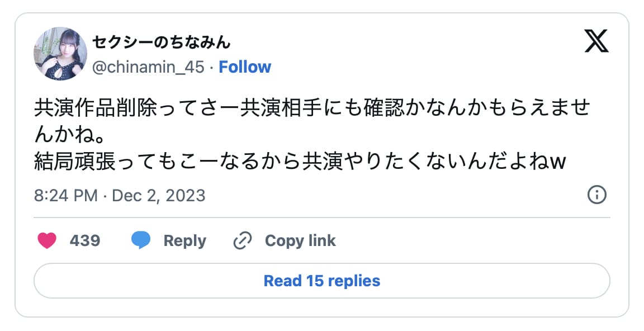The width and height of the screenshot is (644, 331).
Task: Click the 439 likes count
Action: point(85,241)
